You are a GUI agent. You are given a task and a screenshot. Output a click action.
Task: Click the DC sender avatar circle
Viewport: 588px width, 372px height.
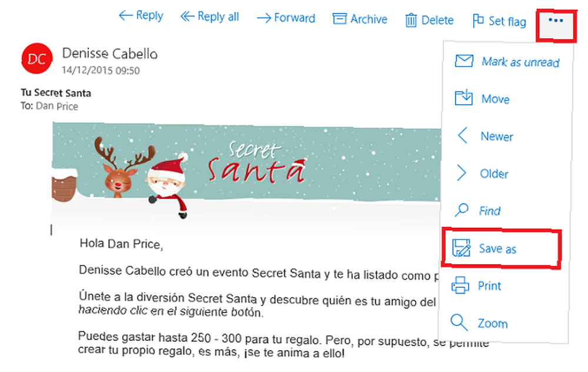click(x=36, y=58)
